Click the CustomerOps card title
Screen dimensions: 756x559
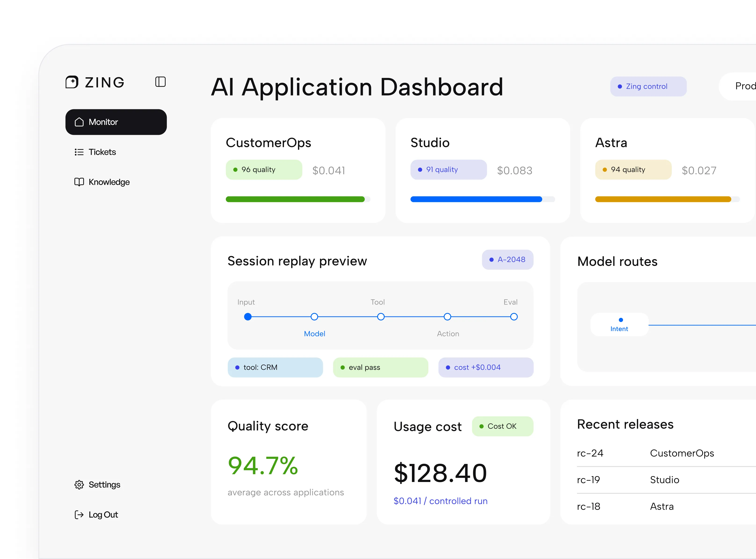click(x=269, y=143)
